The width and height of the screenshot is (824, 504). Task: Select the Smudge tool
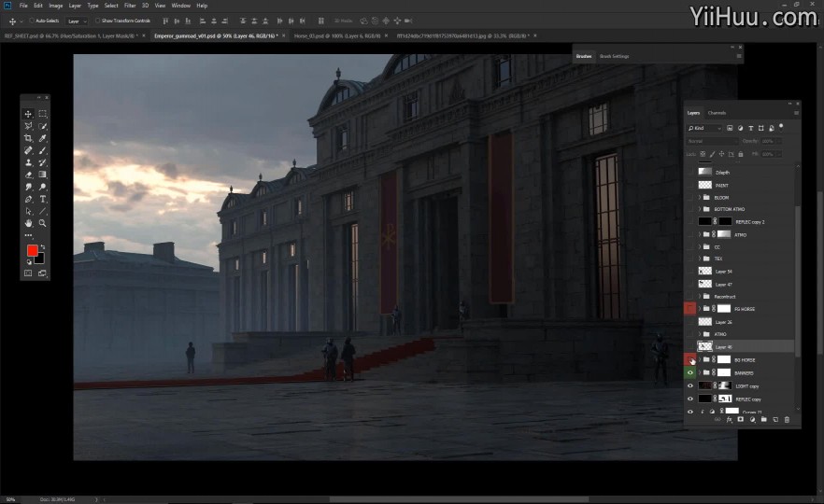28,187
